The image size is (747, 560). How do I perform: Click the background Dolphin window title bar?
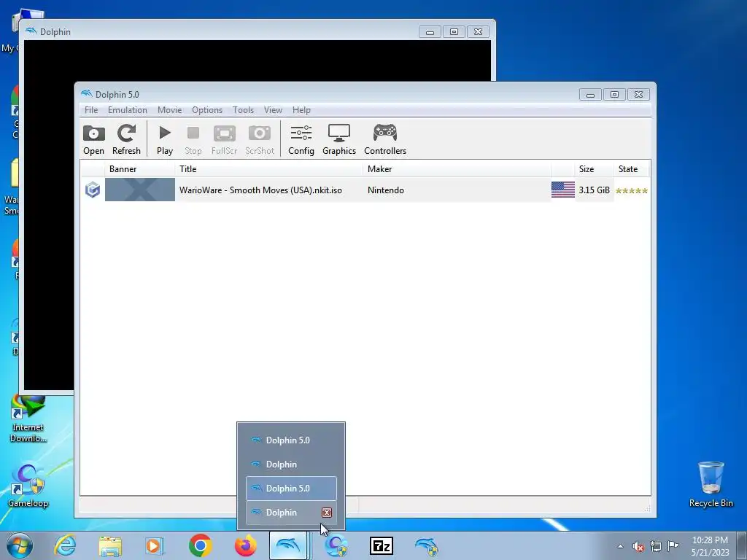pyautogui.click(x=219, y=31)
